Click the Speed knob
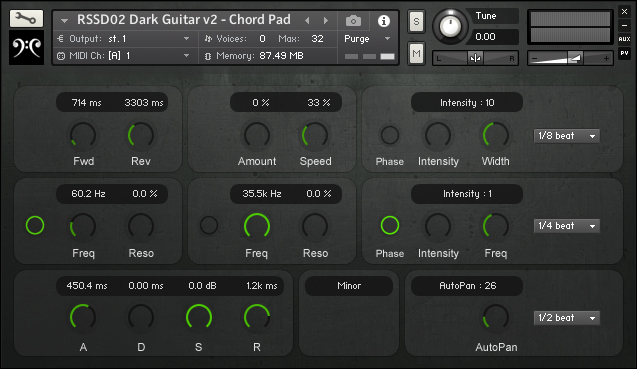This screenshot has width=637, height=369. (315, 135)
